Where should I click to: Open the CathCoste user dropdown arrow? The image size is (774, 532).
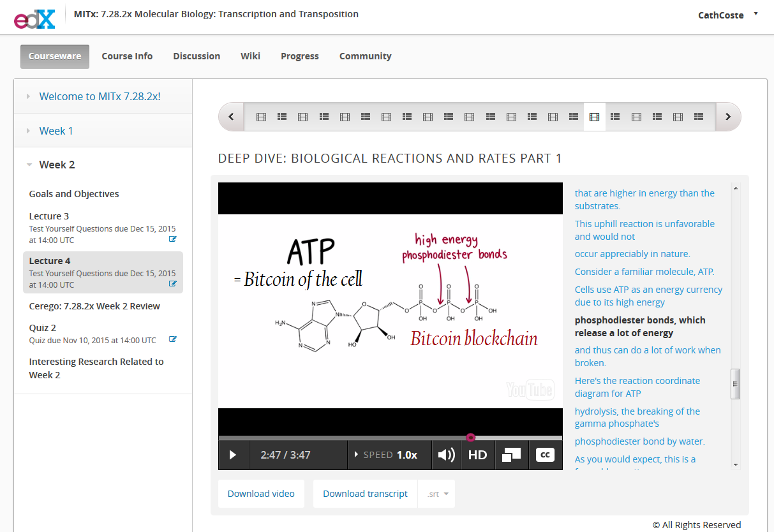pyautogui.click(x=755, y=13)
